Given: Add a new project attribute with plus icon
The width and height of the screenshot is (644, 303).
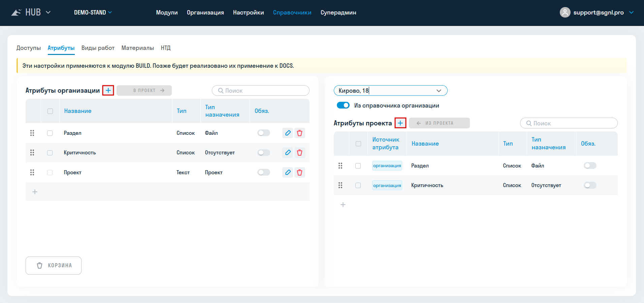Looking at the screenshot, I should pos(400,123).
